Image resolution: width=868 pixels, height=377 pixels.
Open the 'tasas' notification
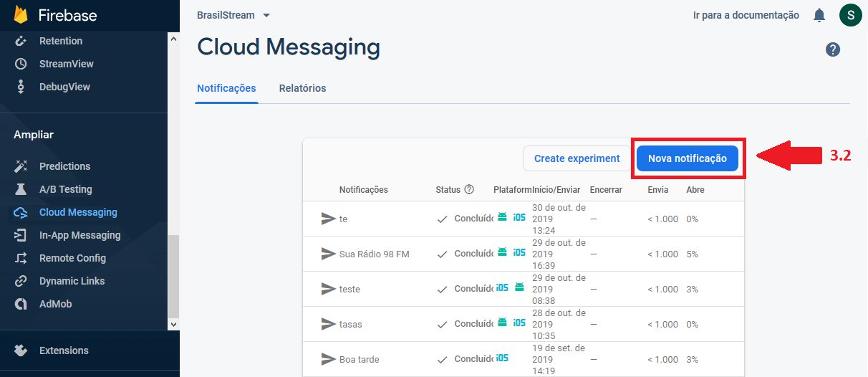524,324
